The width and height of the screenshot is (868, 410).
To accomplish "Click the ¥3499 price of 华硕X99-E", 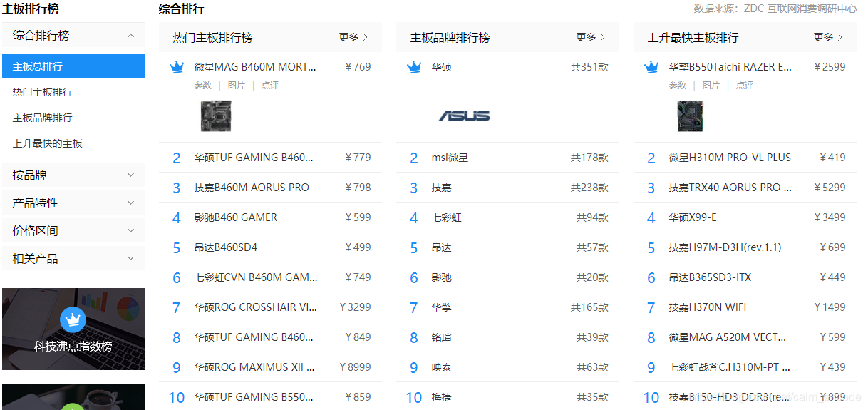I will pyautogui.click(x=830, y=217).
